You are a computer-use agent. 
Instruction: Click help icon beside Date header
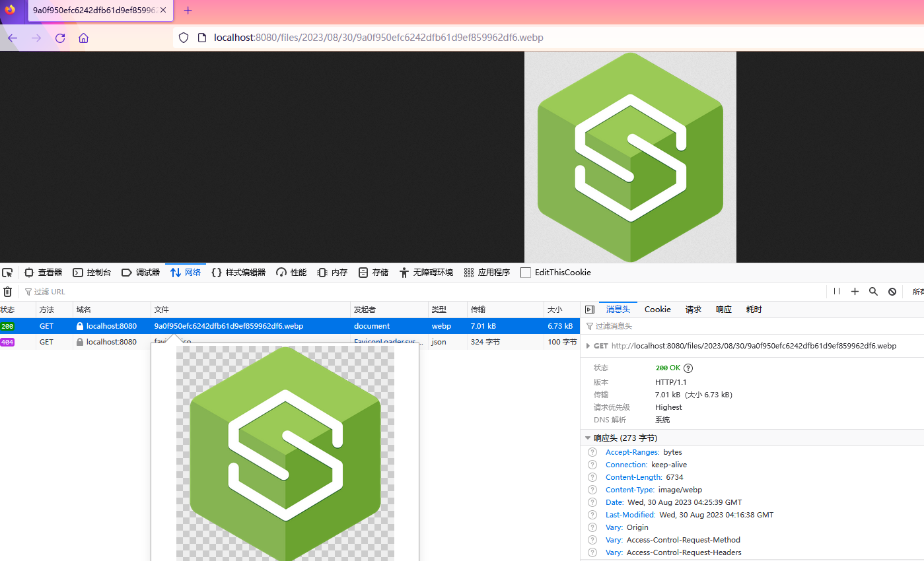(x=592, y=503)
